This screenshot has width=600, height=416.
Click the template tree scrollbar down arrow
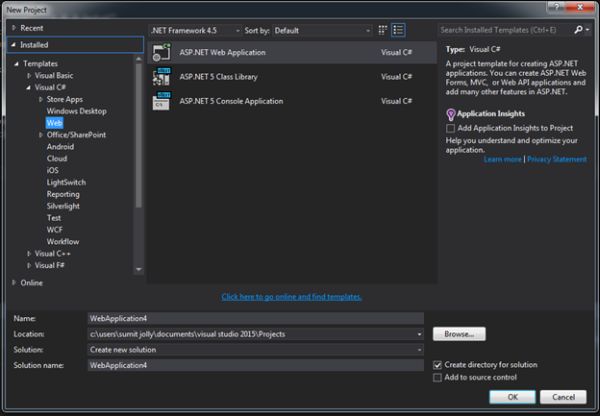click(x=139, y=269)
